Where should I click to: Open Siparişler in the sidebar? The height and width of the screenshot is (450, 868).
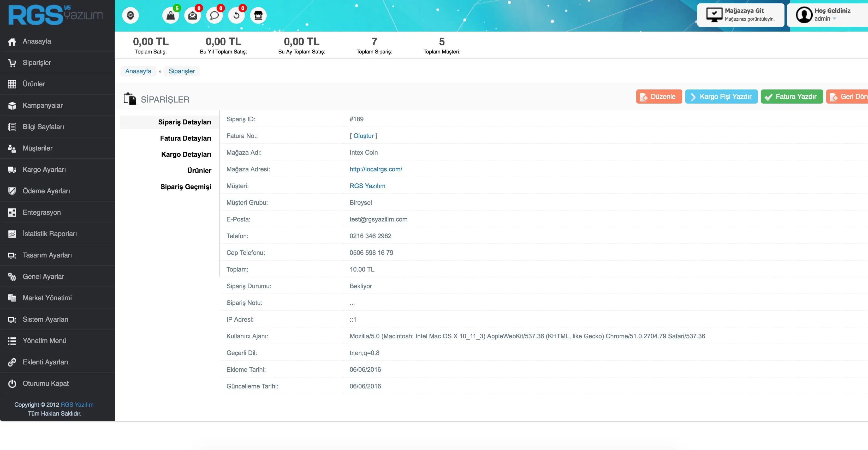pyautogui.click(x=37, y=63)
